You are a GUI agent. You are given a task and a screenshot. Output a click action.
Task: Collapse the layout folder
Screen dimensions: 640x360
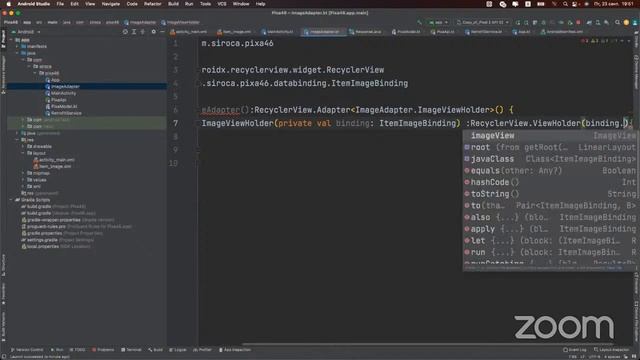tap(23, 153)
